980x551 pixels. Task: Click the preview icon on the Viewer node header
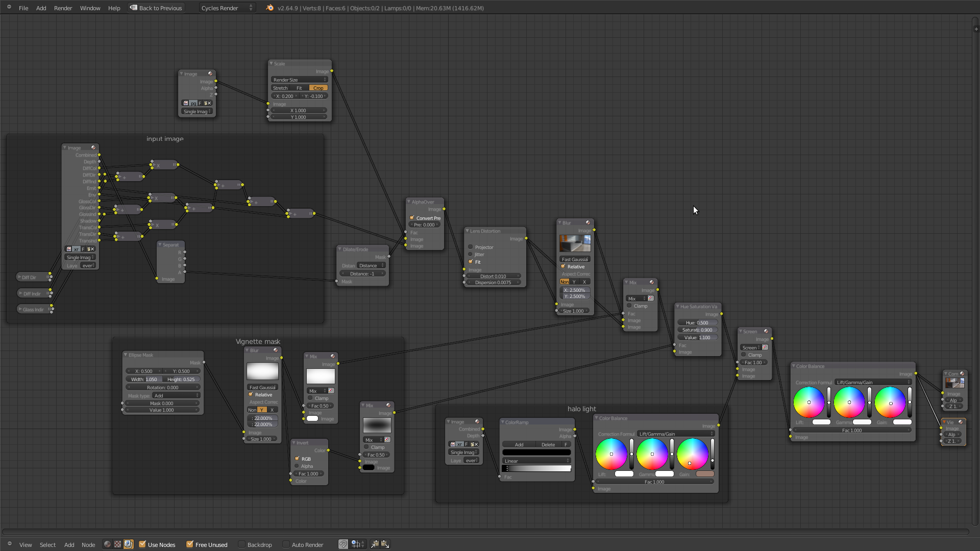[x=961, y=422]
